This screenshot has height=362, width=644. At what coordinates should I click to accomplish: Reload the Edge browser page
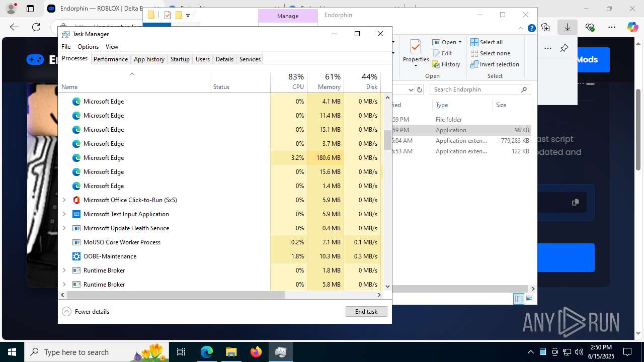[x=36, y=27]
